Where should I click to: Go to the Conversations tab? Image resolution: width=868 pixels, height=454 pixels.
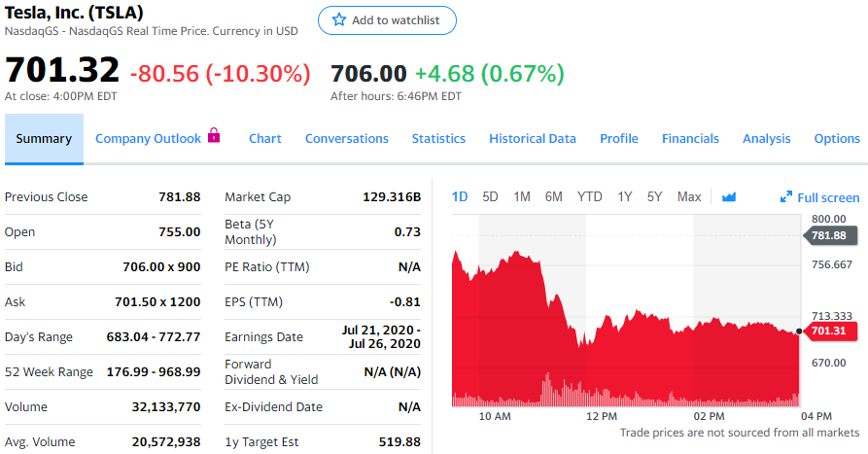click(x=347, y=139)
